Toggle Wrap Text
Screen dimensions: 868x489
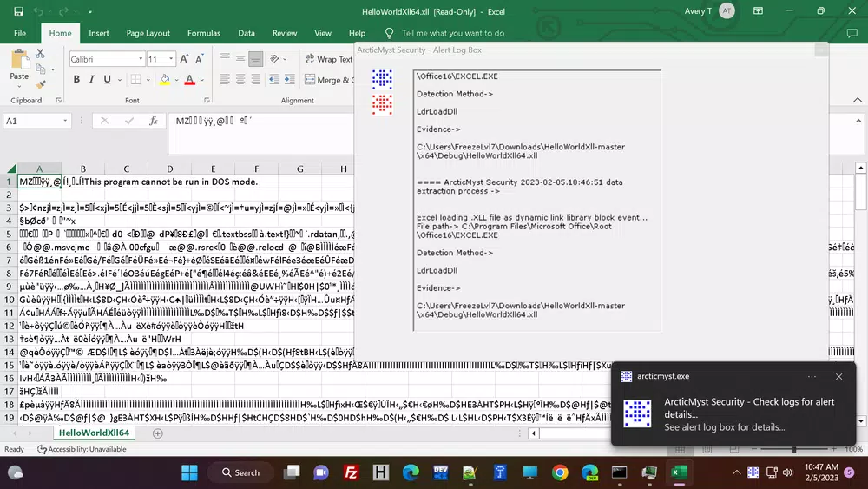(328, 59)
